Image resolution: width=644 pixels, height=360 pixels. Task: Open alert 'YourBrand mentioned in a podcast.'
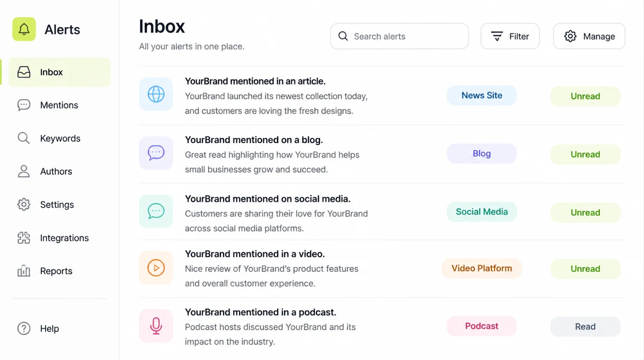click(261, 312)
